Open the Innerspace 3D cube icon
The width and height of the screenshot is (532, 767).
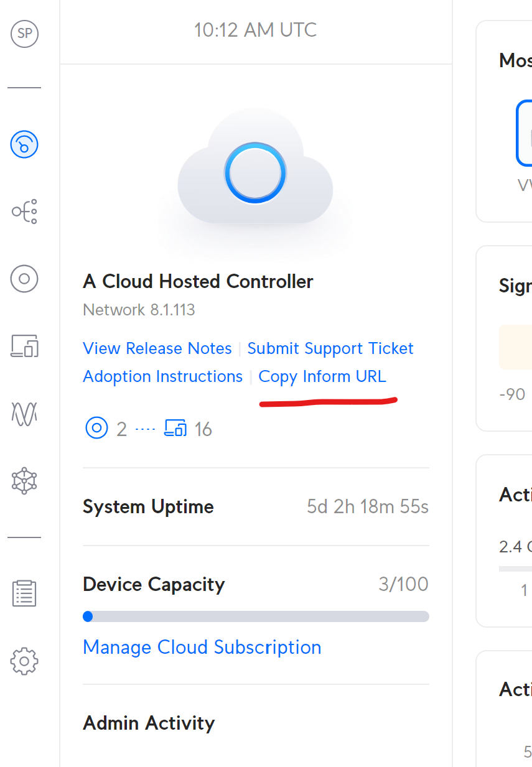[x=24, y=480]
